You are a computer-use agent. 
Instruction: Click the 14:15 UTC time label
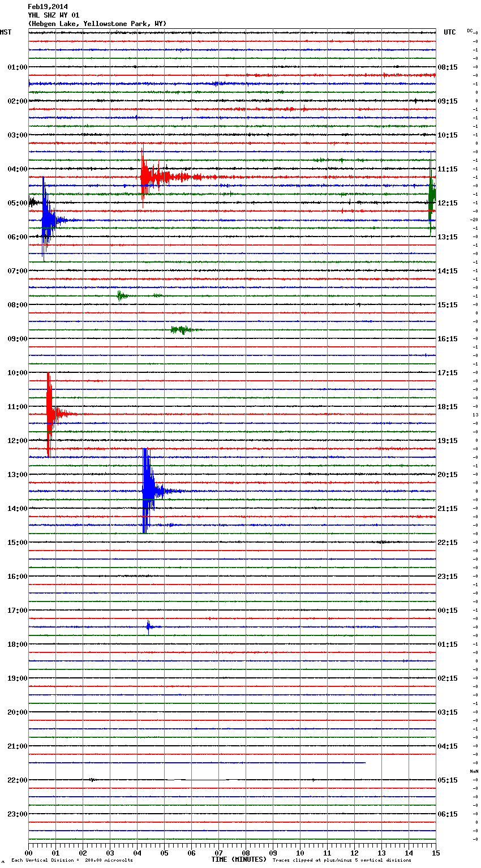(448, 270)
